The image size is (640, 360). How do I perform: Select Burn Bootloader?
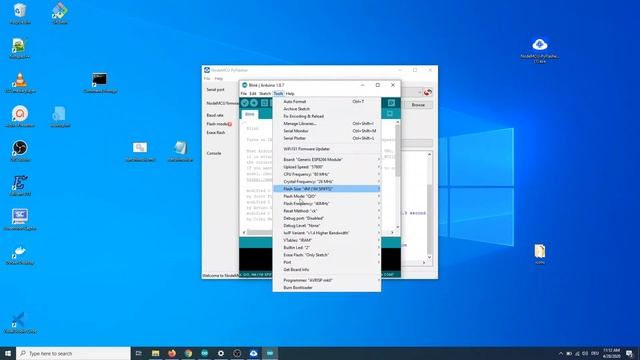tap(327, 288)
